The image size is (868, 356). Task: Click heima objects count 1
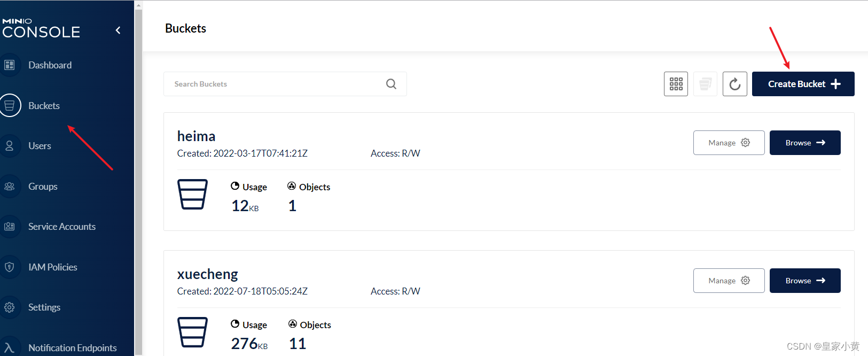(292, 206)
